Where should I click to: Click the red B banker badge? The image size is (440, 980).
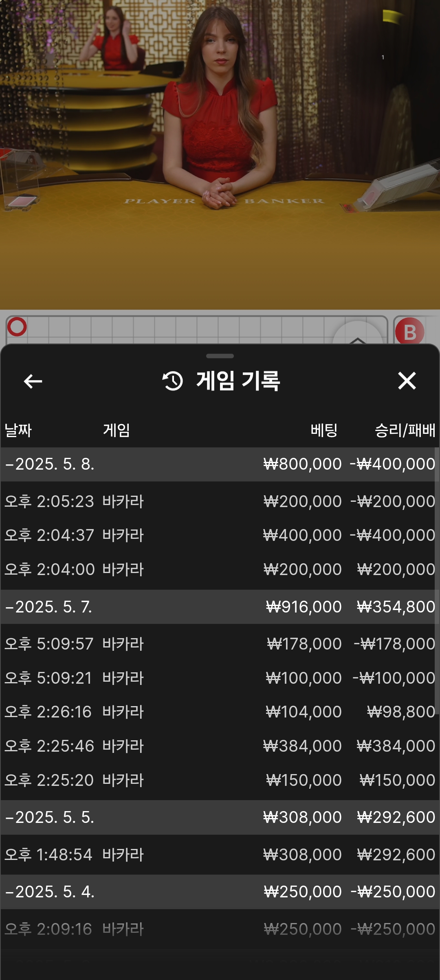(409, 332)
